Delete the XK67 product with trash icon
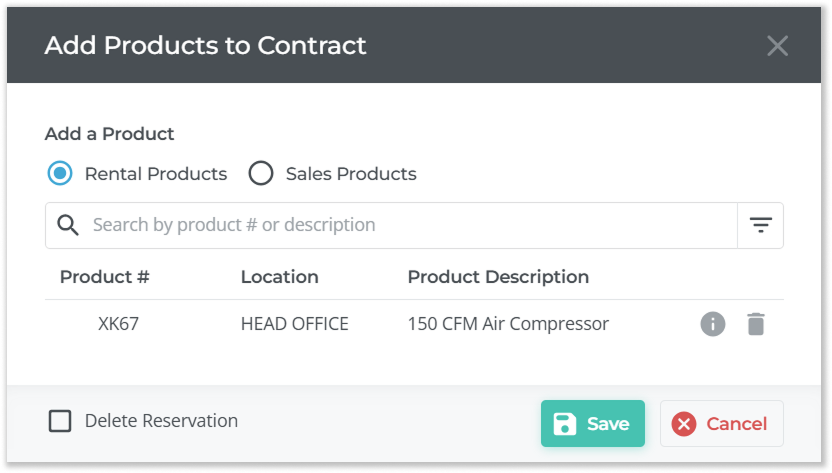The image size is (832, 473). [x=756, y=324]
